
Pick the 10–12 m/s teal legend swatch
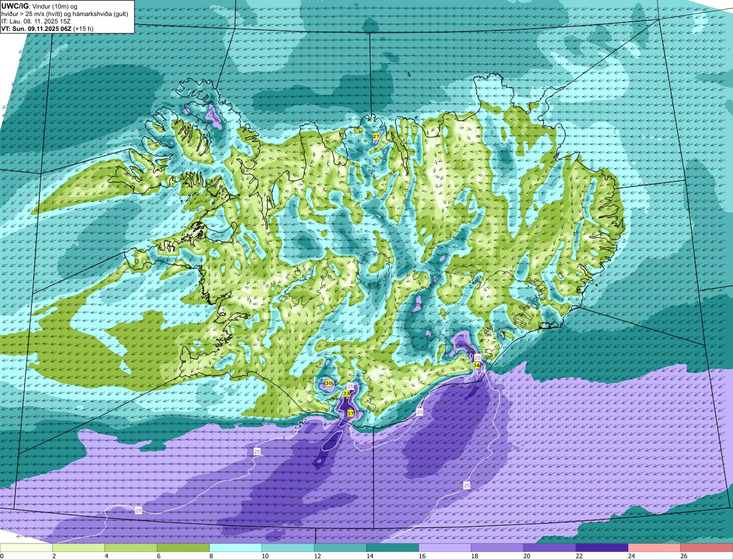coord(289,547)
